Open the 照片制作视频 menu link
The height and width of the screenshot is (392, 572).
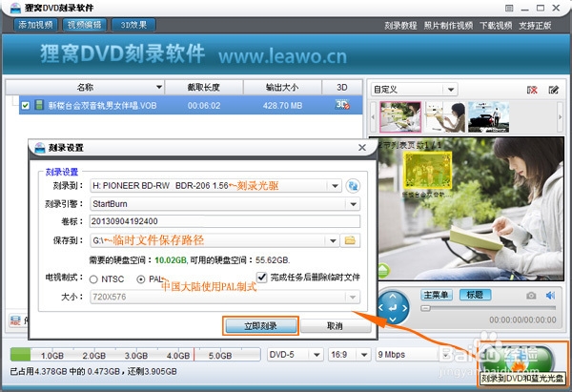pos(448,26)
